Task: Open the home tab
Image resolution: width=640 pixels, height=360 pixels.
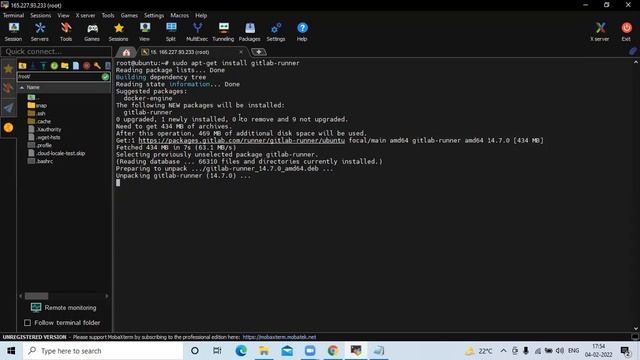Action: 126,52
